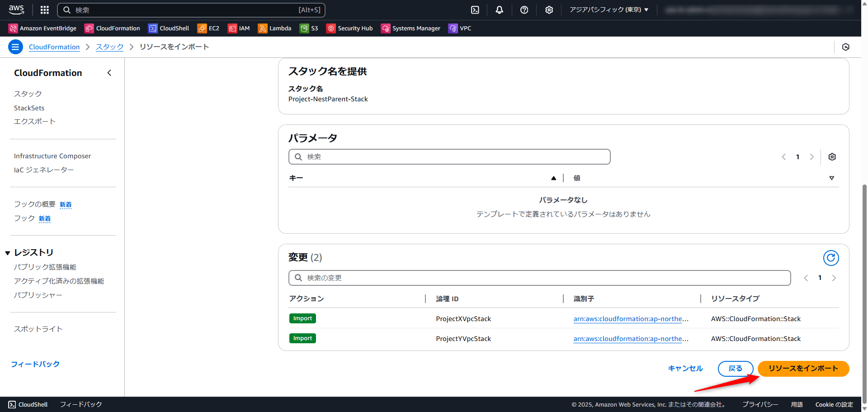Image resolution: width=868 pixels, height=412 pixels.
Task: Open the help question mark menu
Action: 524,9
